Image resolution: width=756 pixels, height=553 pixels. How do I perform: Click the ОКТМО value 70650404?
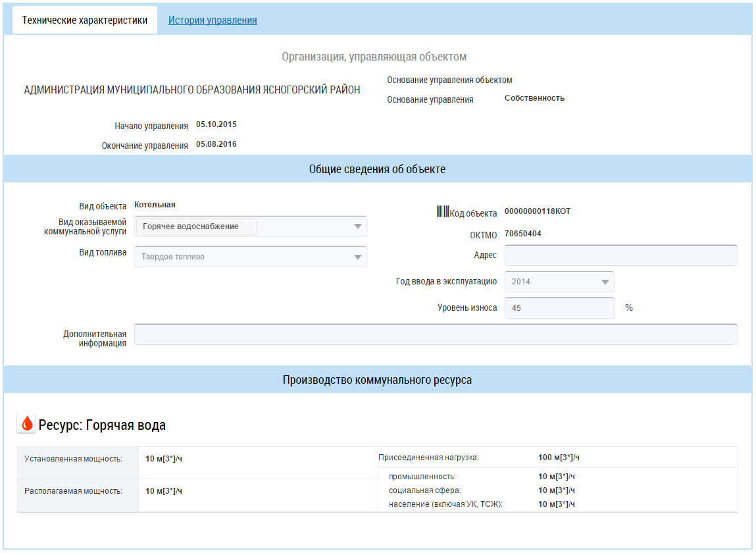[523, 234]
